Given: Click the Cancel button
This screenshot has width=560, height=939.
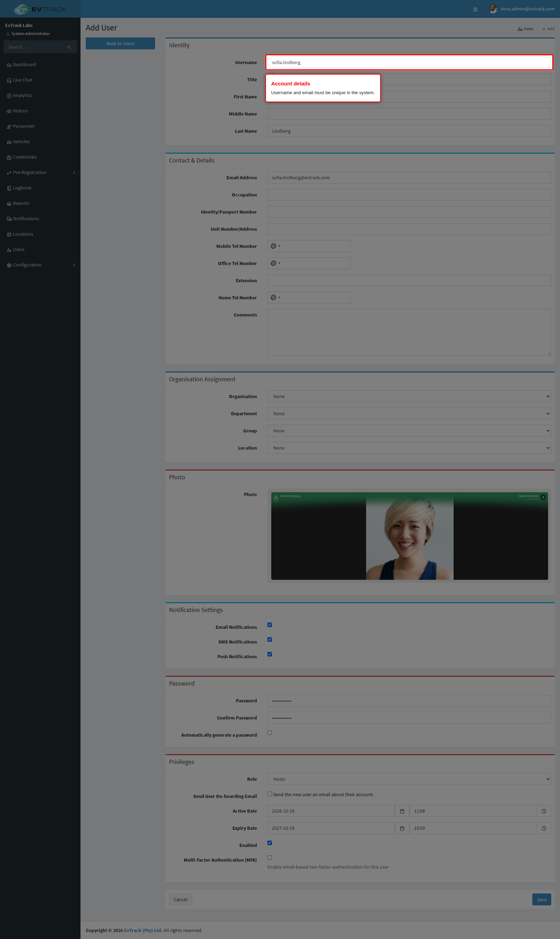Looking at the screenshot, I should 180,900.
